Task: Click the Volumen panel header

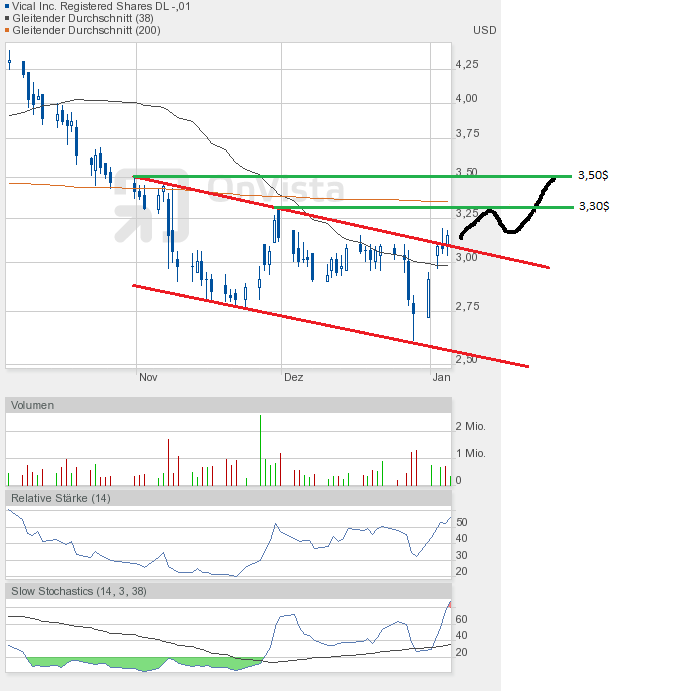Action: pos(228,405)
